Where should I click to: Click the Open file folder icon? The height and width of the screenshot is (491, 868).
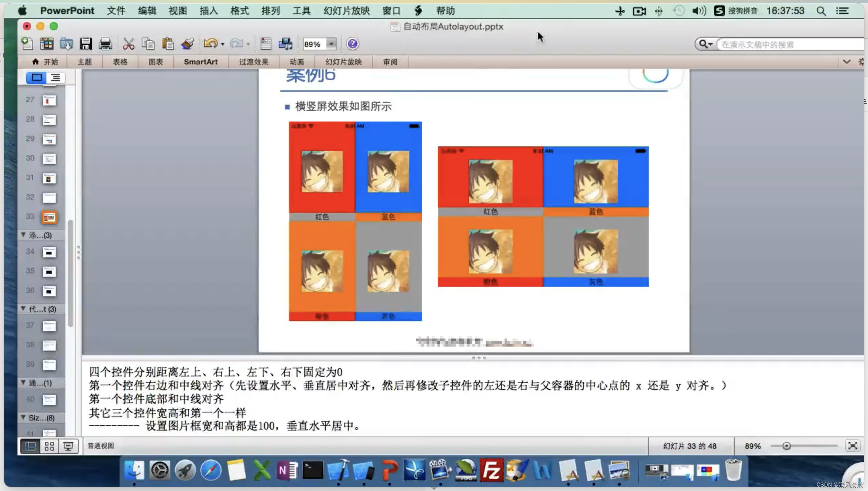point(66,44)
